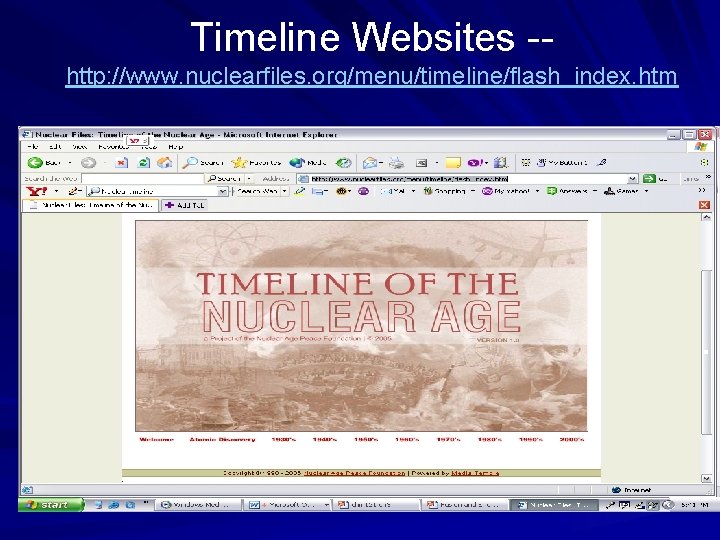Open the Search Web button dropdown arrow

point(285,191)
